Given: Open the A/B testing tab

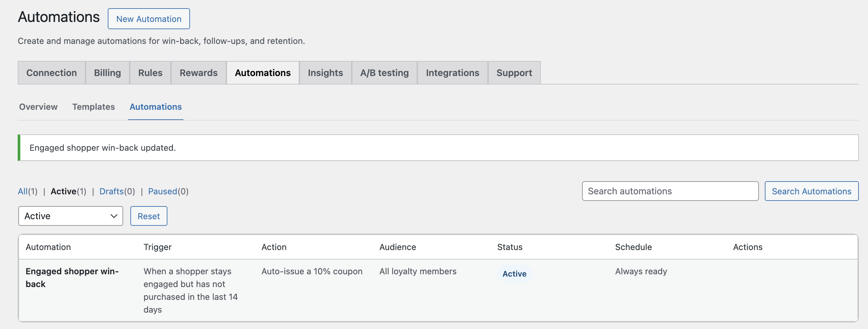Looking at the screenshot, I should 385,73.
